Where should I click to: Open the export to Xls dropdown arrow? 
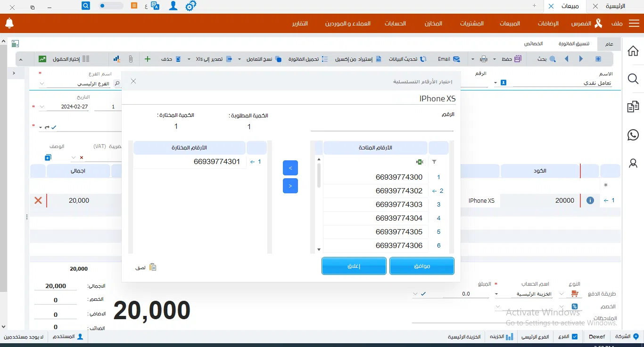tap(190, 59)
